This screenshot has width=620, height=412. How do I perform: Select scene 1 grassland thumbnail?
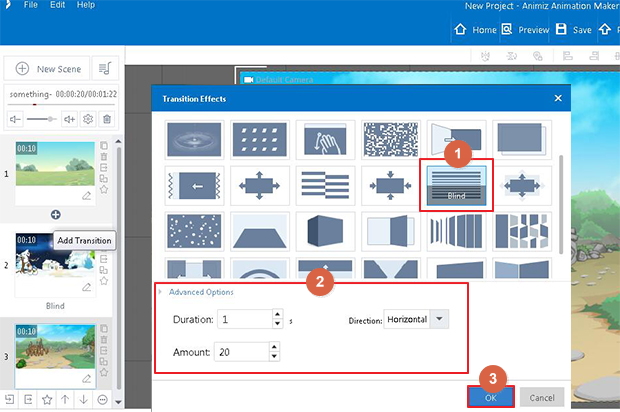(55, 164)
